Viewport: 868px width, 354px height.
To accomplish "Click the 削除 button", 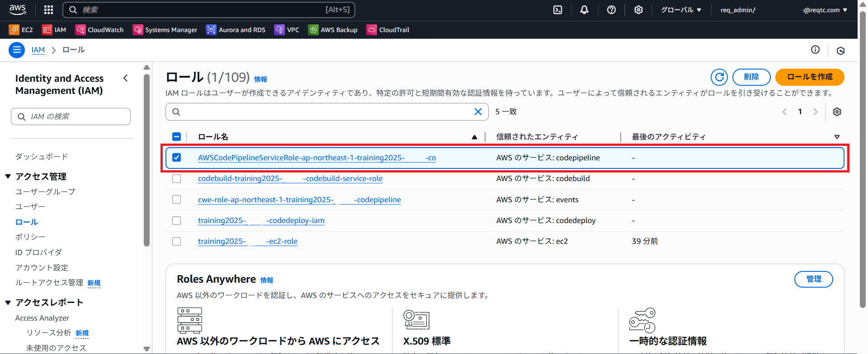I will point(751,77).
